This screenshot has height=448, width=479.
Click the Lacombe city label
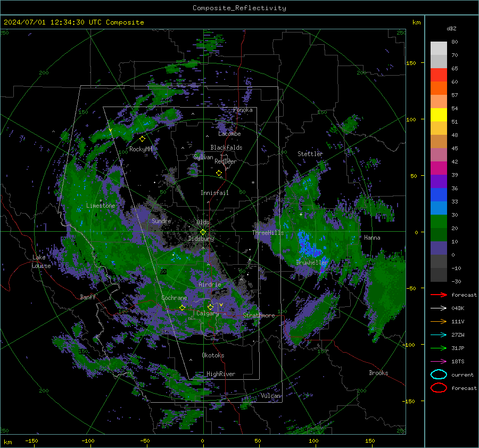(x=229, y=134)
